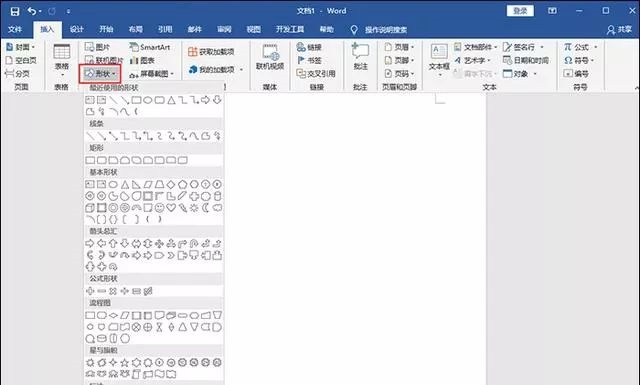Insert a SmartArt graphic

tap(150, 47)
